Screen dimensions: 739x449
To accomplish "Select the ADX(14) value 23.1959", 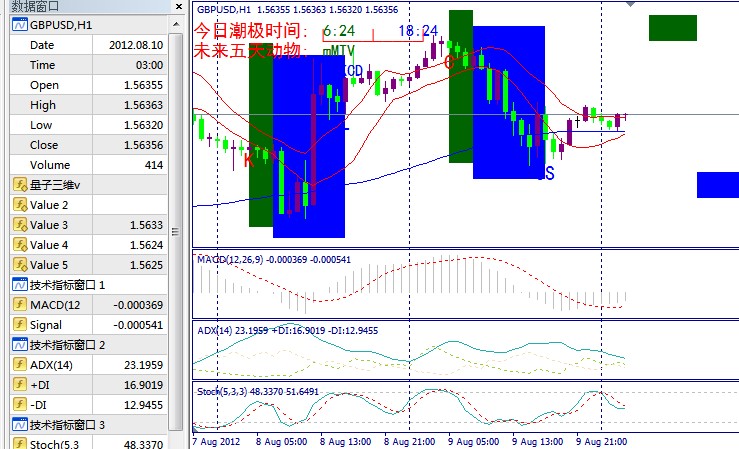I will [x=143, y=365].
